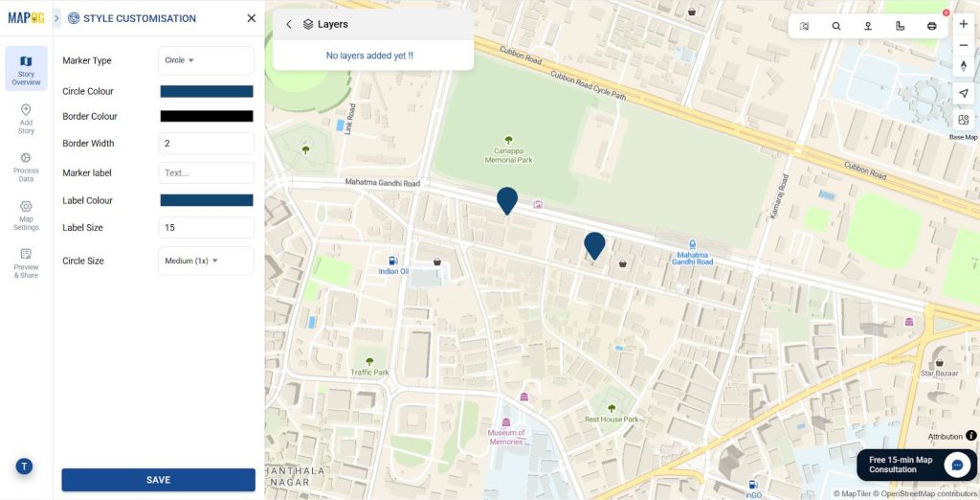Change the Border Colour swatch
980x500 pixels.
click(207, 116)
